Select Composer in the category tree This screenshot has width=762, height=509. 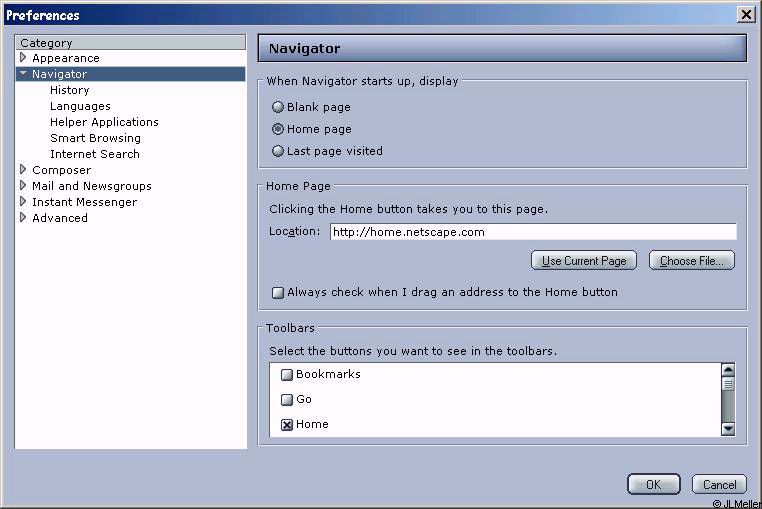point(61,170)
